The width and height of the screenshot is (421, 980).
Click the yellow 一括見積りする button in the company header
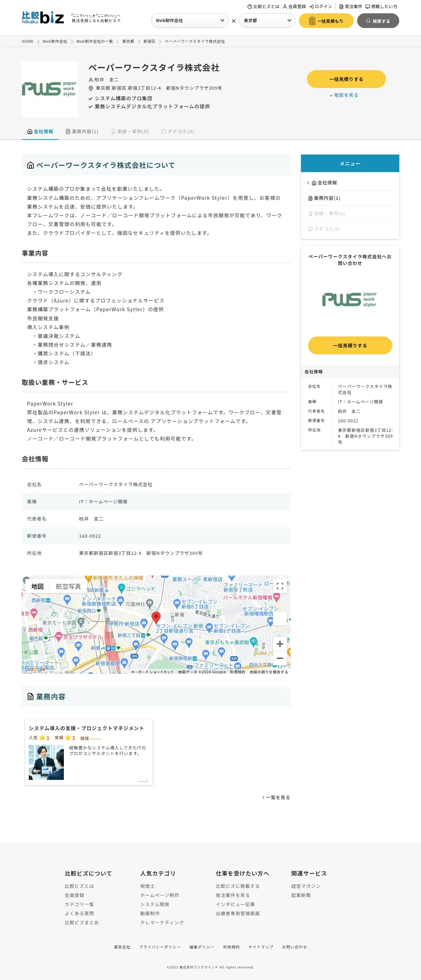coord(346,79)
